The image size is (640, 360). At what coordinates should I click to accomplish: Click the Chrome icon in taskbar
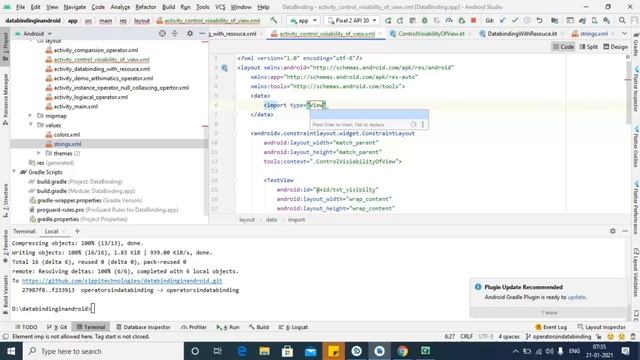coord(402,351)
